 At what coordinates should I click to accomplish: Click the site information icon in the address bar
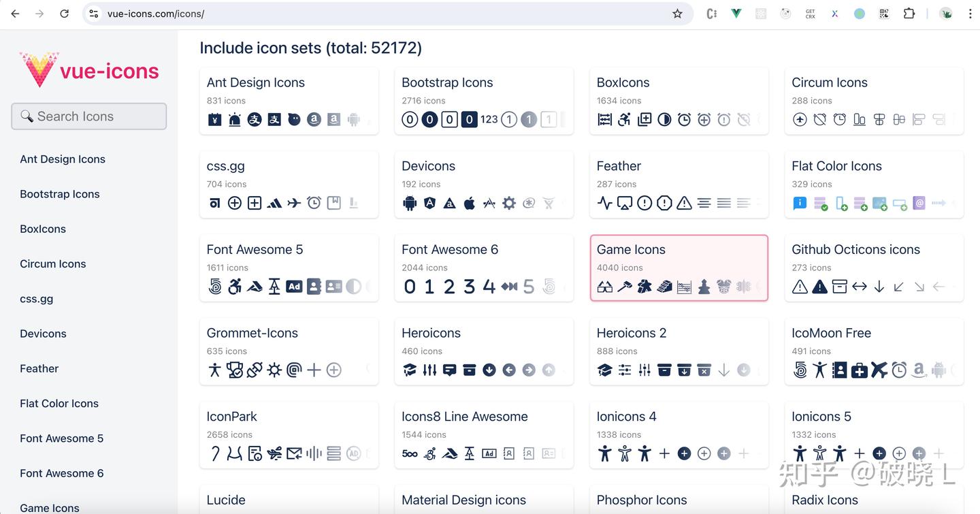pyautogui.click(x=94, y=14)
